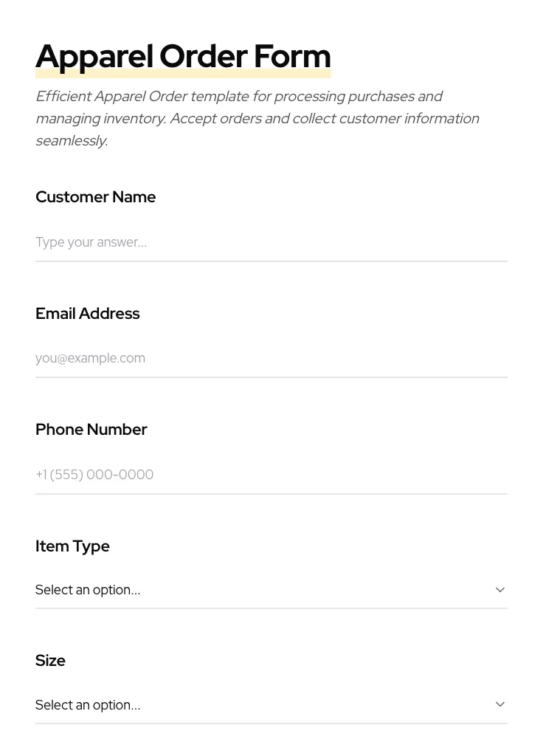This screenshot has height=756, width=543.
Task: Click the Customer Name text field
Action: tap(271, 242)
